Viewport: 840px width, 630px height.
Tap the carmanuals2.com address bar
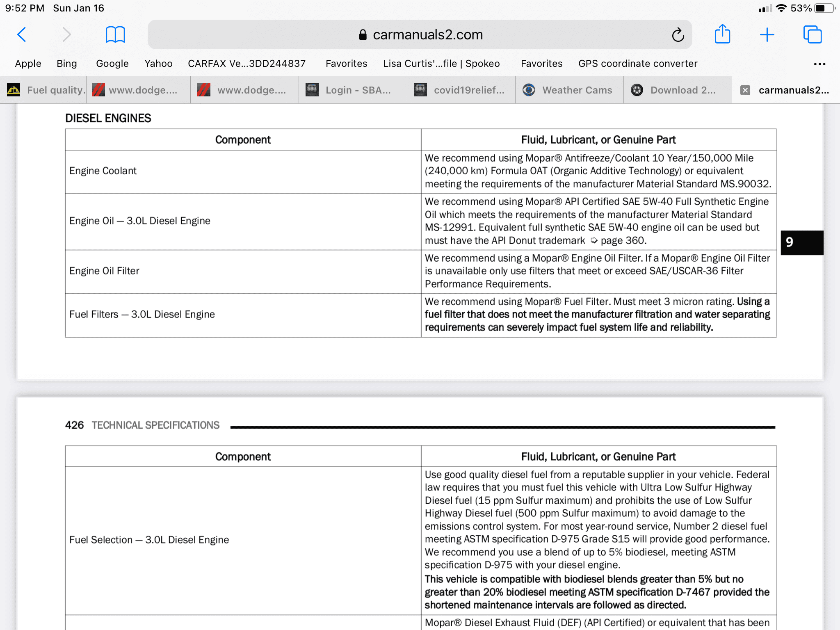tap(420, 34)
